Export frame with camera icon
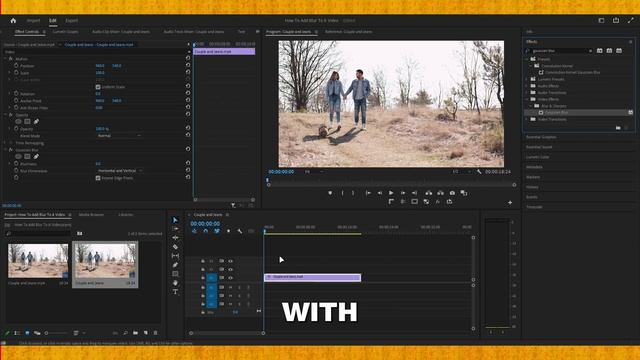This screenshot has height=360, width=640. coord(452,193)
